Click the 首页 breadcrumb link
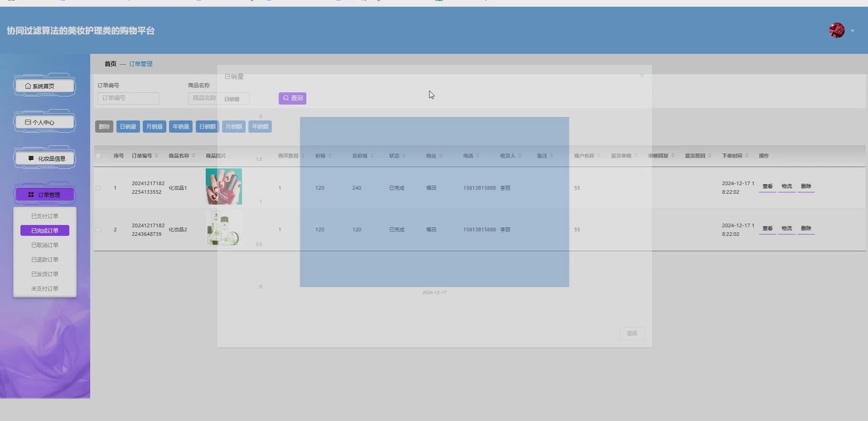The width and height of the screenshot is (868, 421). click(x=111, y=64)
